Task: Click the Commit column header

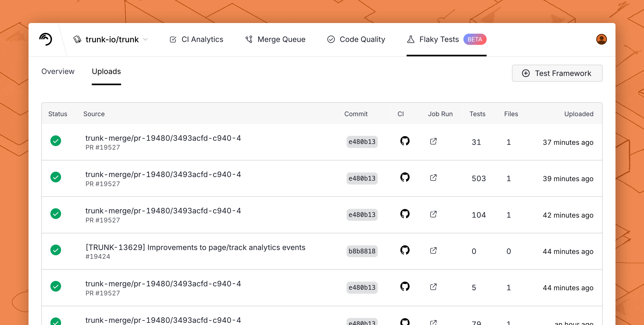Action: coord(356,114)
